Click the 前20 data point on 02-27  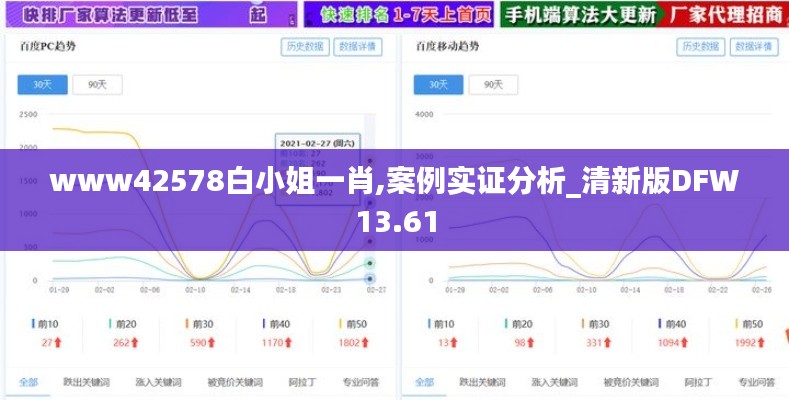tap(370, 263)
